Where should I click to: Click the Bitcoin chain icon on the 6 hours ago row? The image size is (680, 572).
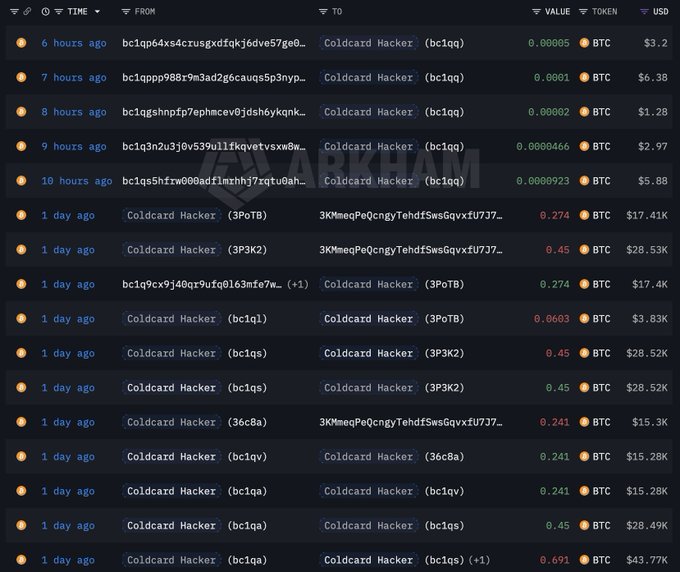(x=21, y=43)
